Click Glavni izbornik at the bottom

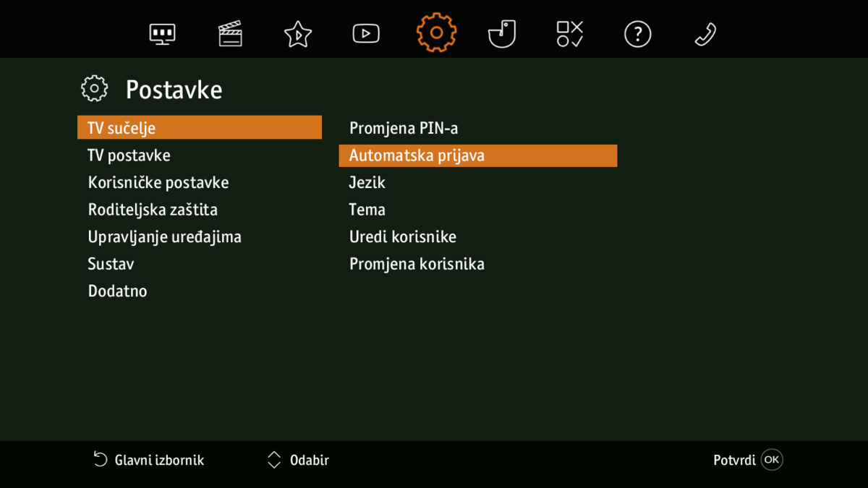point(148,460)
